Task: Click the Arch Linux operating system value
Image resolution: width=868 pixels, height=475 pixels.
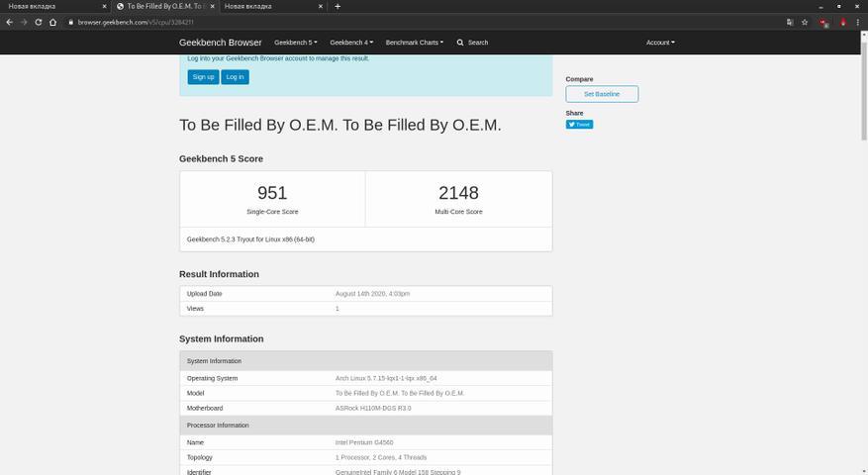Action: coord(386,379)
